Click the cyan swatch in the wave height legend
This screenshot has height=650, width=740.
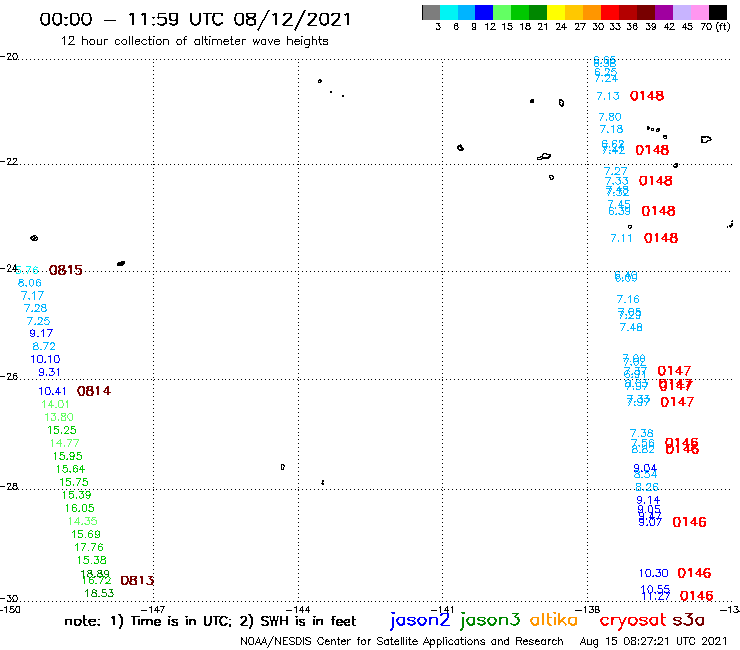pyautogui.click(x=449, y=12)
